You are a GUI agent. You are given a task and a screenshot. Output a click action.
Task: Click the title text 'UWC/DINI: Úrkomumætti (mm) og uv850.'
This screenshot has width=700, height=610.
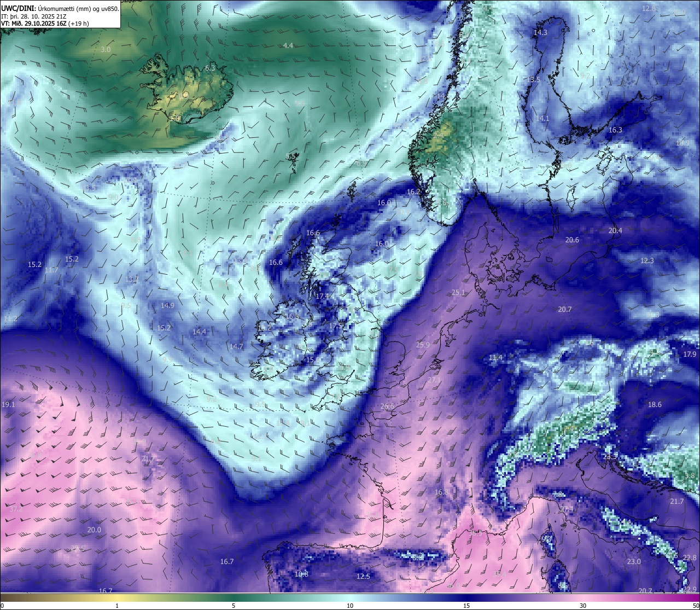pos(60,9)
